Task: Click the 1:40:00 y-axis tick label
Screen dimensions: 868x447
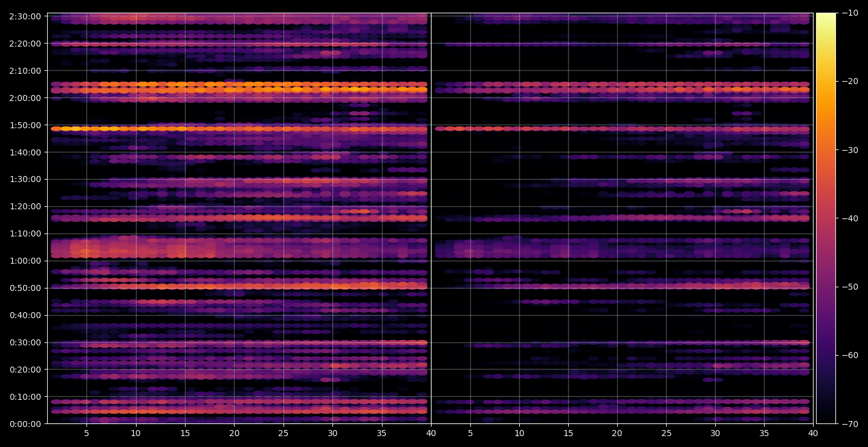Action: (25, 152)
